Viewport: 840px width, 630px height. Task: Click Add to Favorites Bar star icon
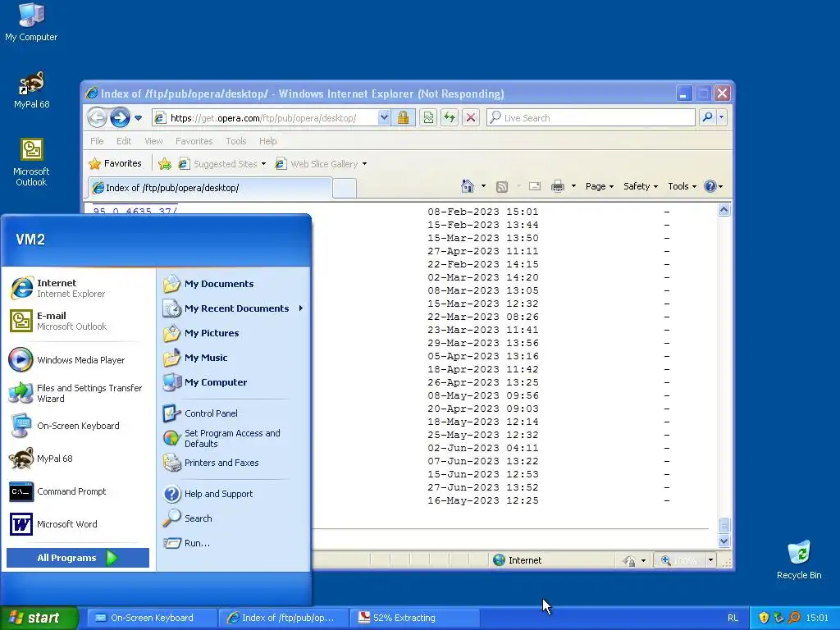[x=165, y=164]
